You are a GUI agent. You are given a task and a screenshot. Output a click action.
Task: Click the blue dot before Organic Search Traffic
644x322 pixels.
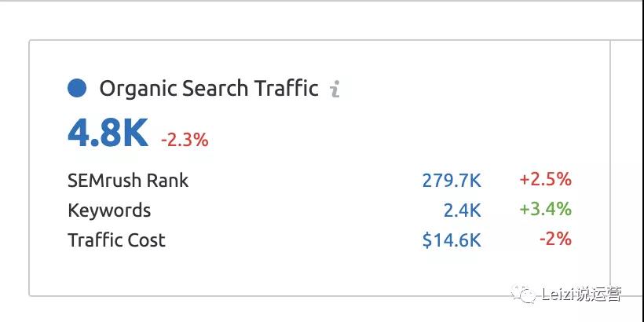point(77,88)
